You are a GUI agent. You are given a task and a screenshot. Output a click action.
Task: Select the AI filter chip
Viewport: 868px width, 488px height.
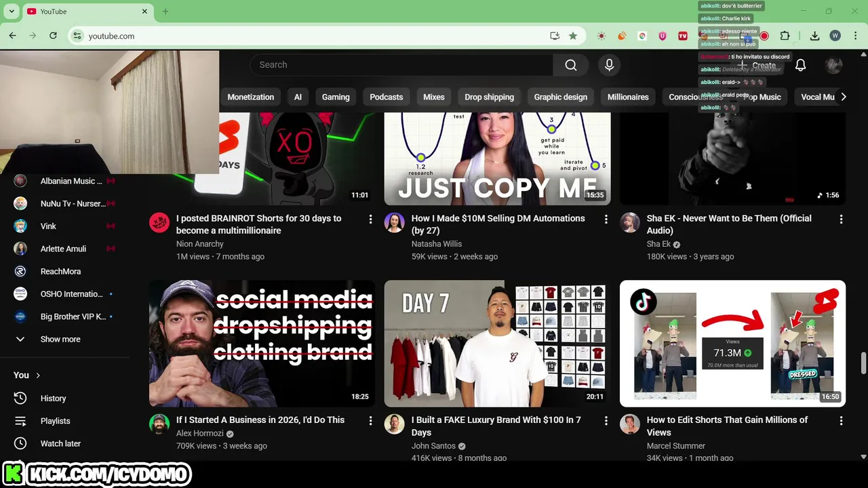[298, 97]
